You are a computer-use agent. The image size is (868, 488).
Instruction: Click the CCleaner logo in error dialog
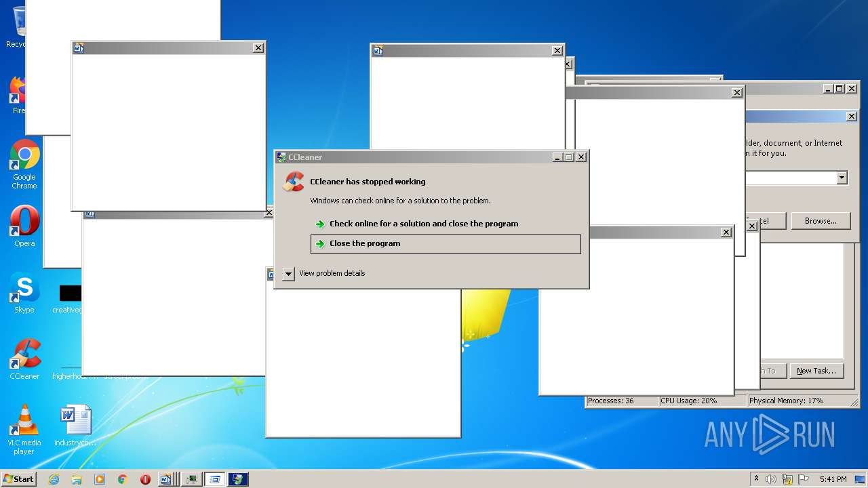(294, 182)
